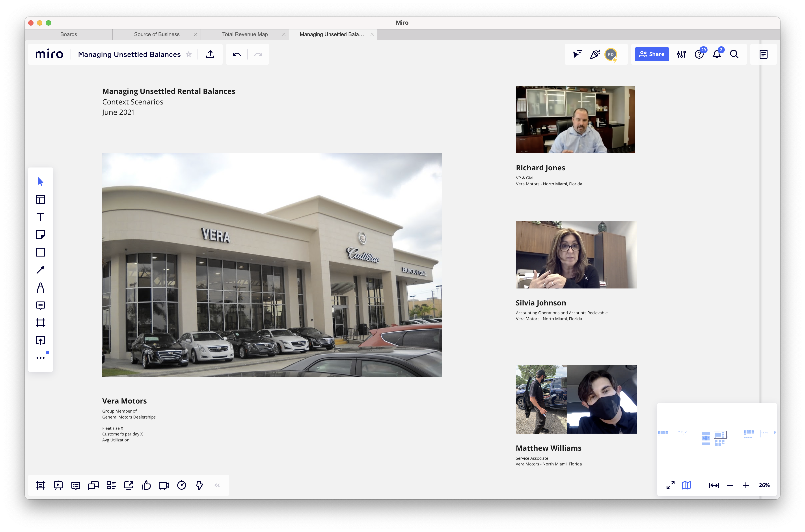The image size is (805, 532).
Task: Zoom in with plus button
Action: (746, 485)
